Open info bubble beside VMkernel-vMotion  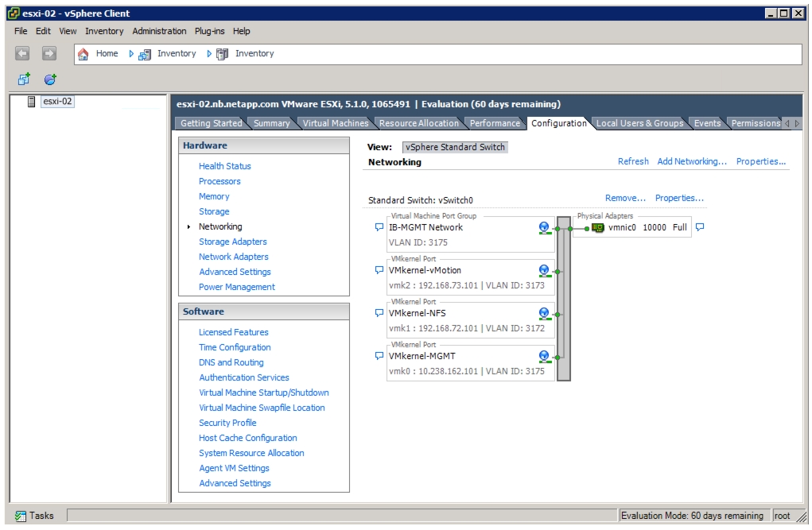(379, 270)
